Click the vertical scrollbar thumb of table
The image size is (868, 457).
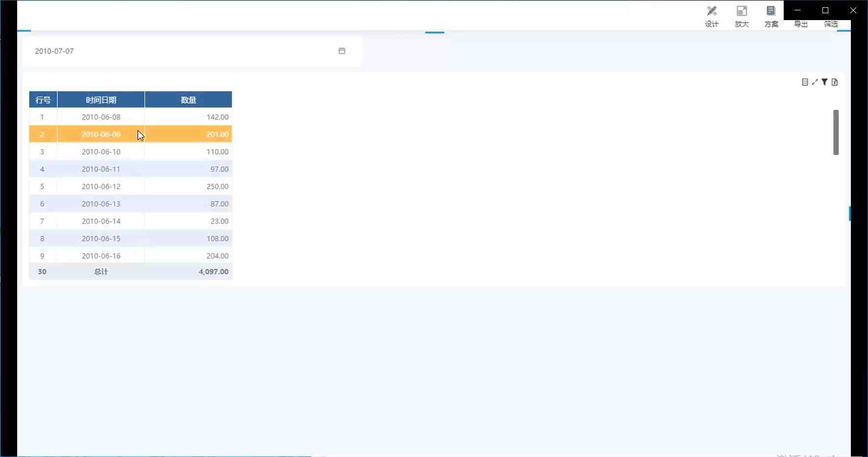coord(836,132)
